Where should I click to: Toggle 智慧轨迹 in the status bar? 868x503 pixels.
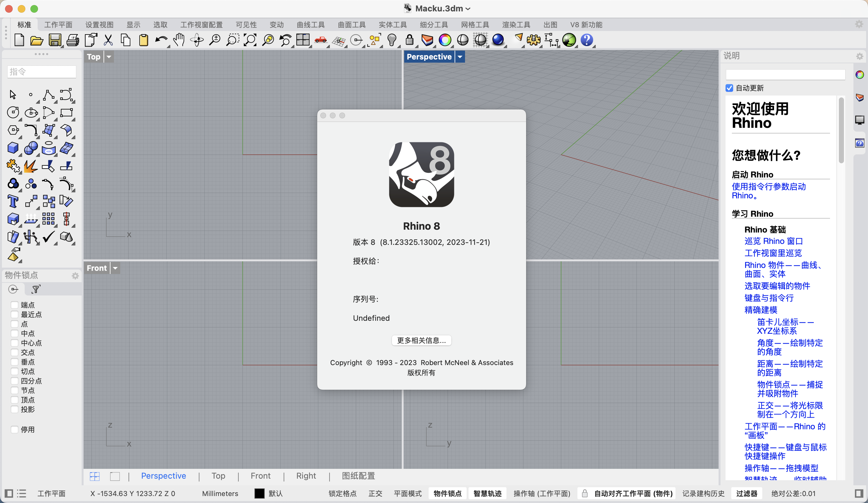(x=487, y=494)
